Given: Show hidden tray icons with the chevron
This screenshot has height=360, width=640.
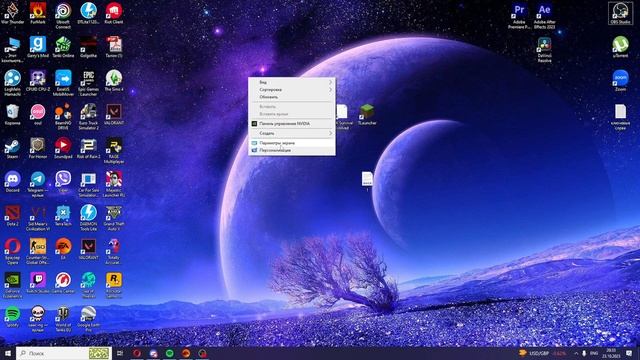Looking at the screenshot, I should point(576,353).
